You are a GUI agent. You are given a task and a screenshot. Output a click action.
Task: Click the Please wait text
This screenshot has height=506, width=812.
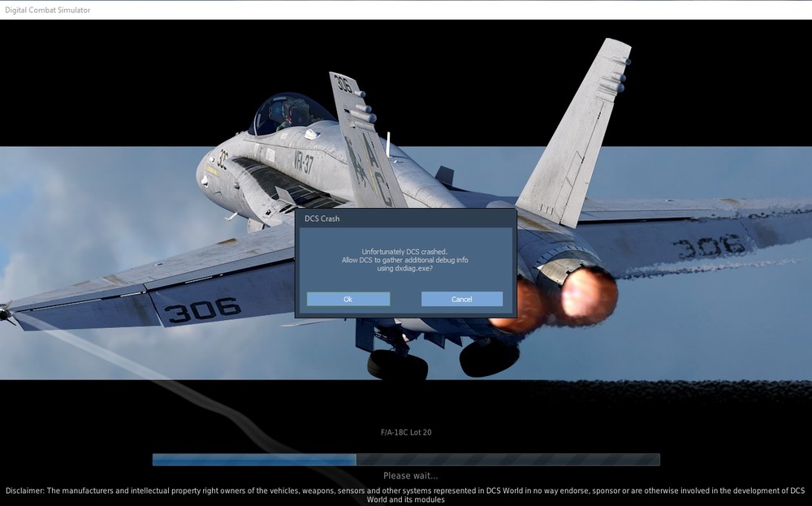click(410, 476)
